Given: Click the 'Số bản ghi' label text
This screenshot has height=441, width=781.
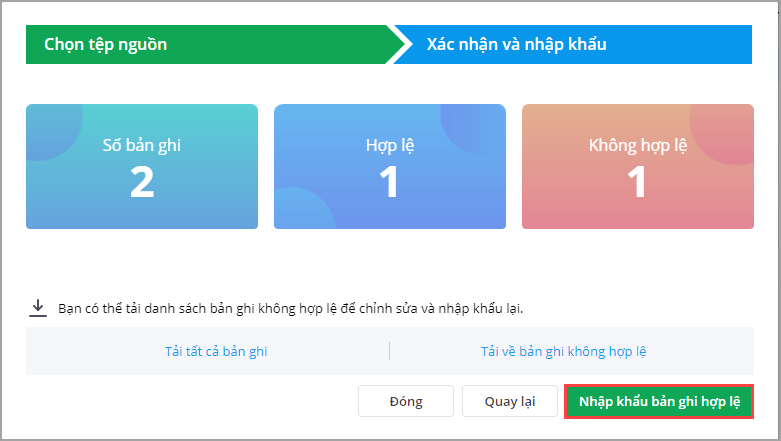Looking at the screenshot, I should point(142,145).
